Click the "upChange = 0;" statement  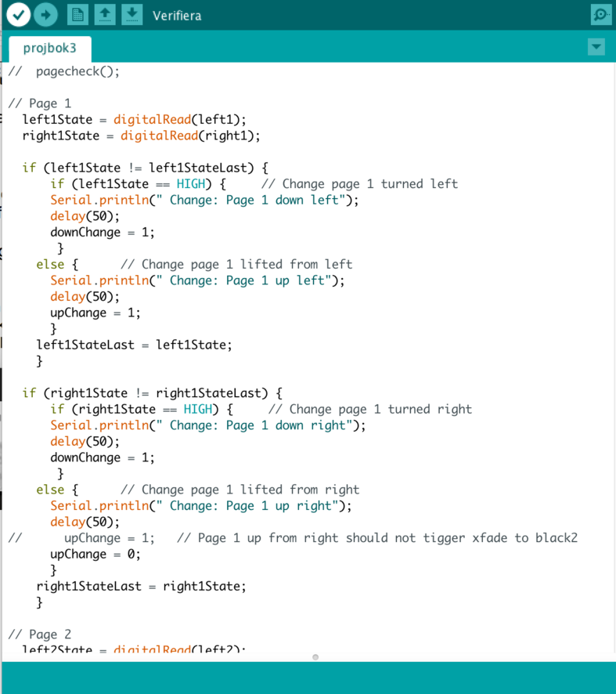pyautogui.click(x=95, y=555)
